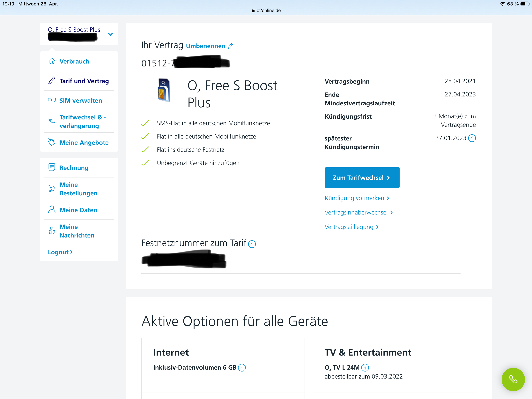Click the date 27.01.2023
532x399 pixels.
click(451, 138)
